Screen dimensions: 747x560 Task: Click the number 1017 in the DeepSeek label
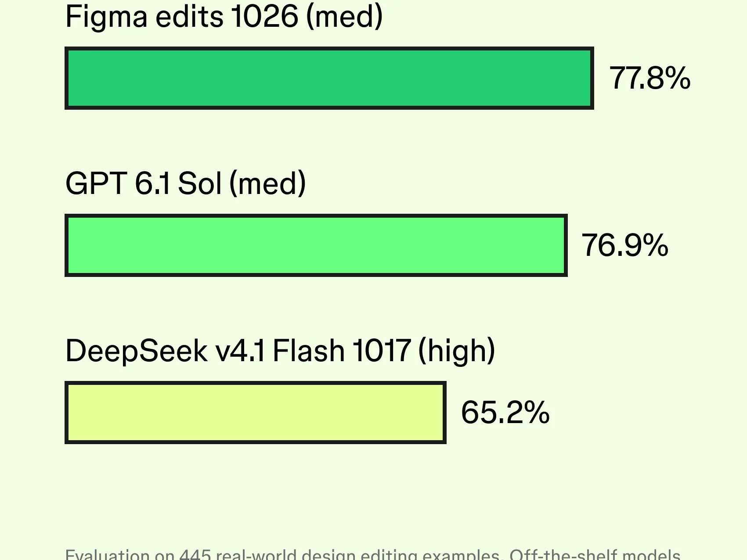tap(382, 351)
